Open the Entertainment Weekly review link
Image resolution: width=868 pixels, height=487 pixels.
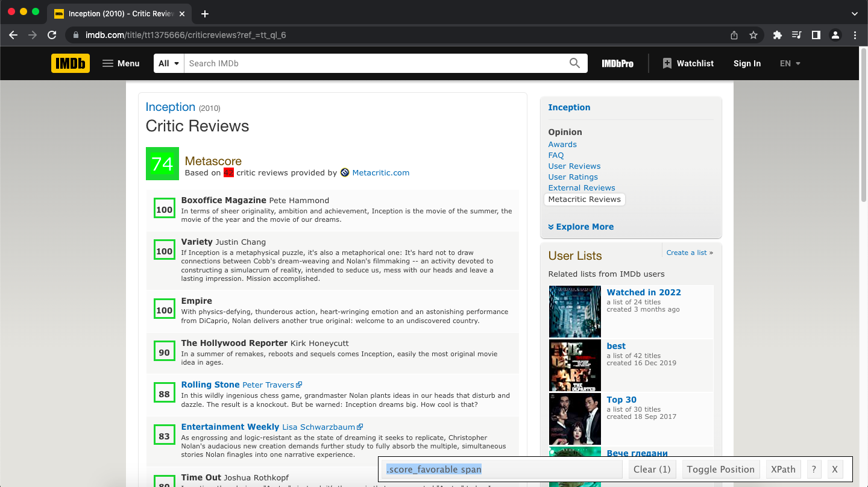(230, 427)
